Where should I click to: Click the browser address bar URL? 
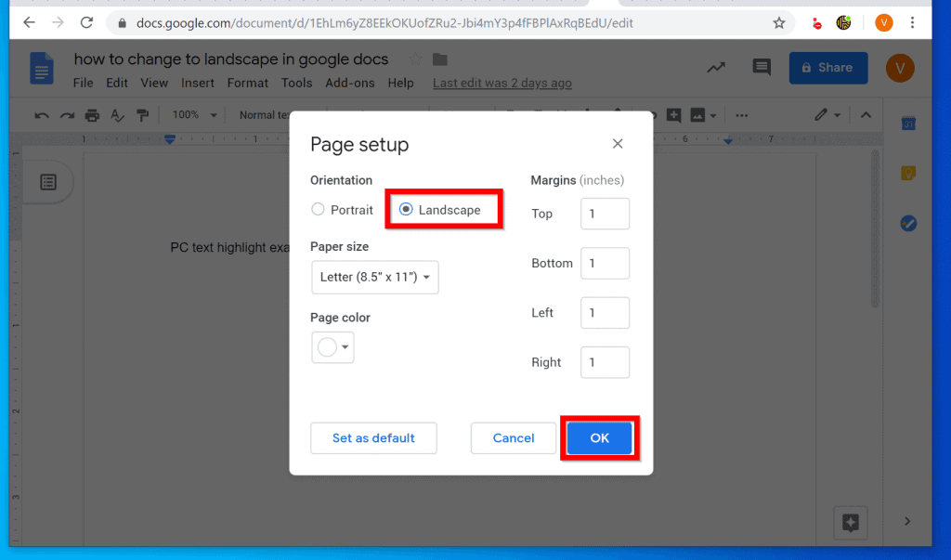click(x=384, y=23)
